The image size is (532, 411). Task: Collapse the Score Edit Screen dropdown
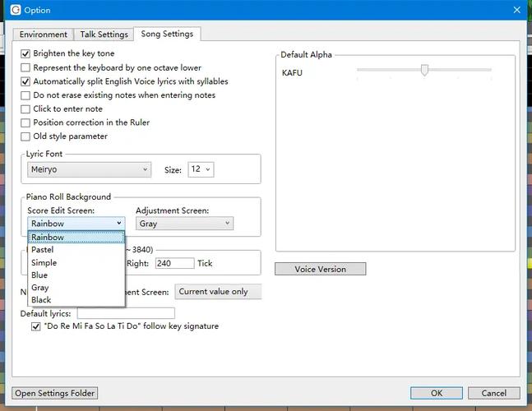76,224
